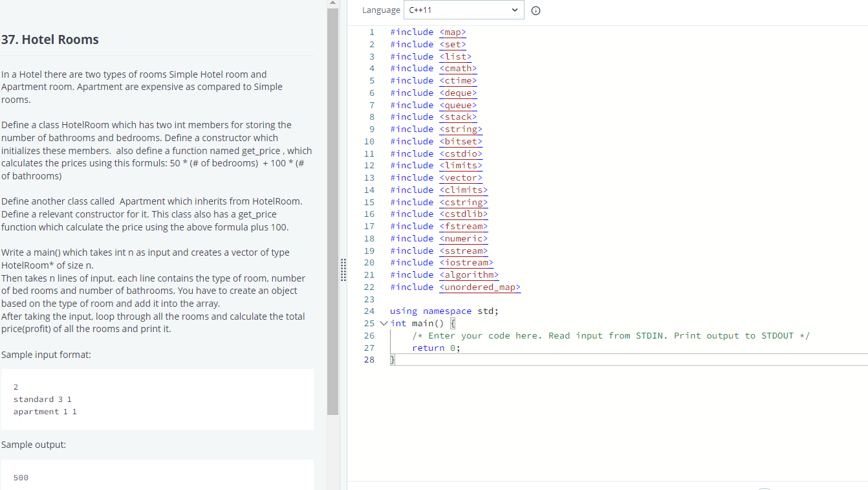Click the '#include <deque>' code line

[433, 93]
